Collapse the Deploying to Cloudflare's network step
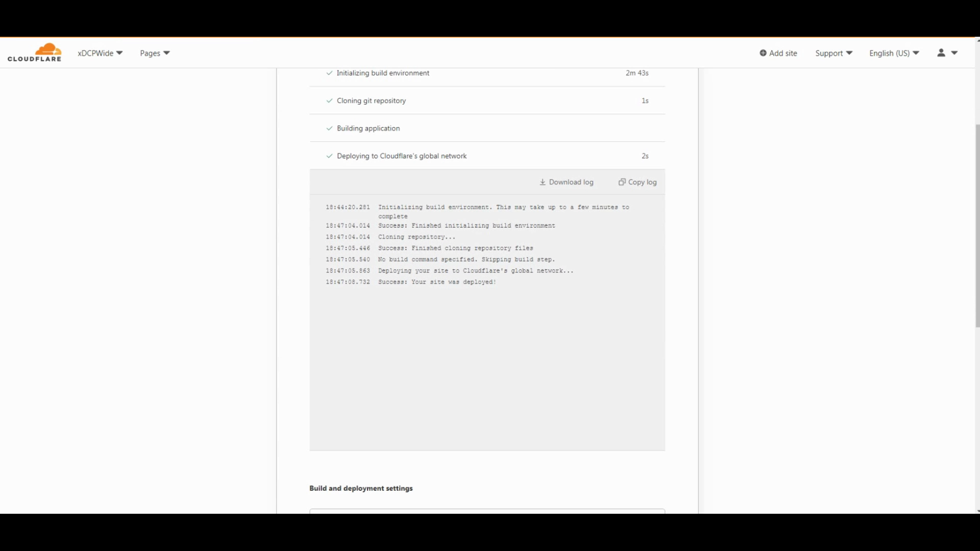Viewport: 980px width, 551px height. (x=402, y=156)
